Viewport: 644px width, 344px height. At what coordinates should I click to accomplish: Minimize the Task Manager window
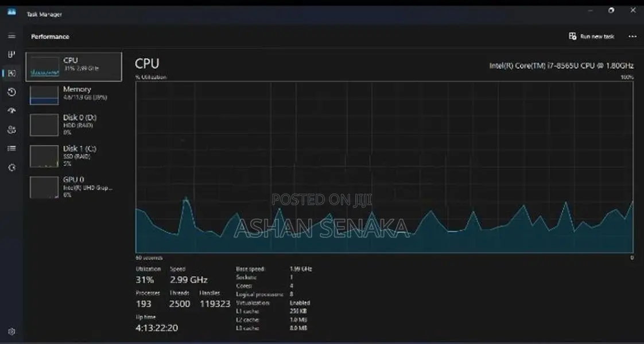[x=590, y=10]
